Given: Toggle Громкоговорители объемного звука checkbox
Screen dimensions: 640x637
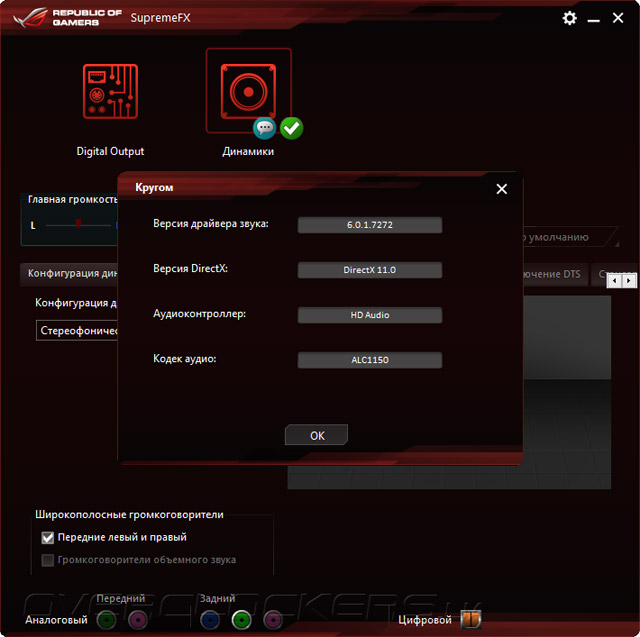Looking at the screenshot, I should coord(48,560).
